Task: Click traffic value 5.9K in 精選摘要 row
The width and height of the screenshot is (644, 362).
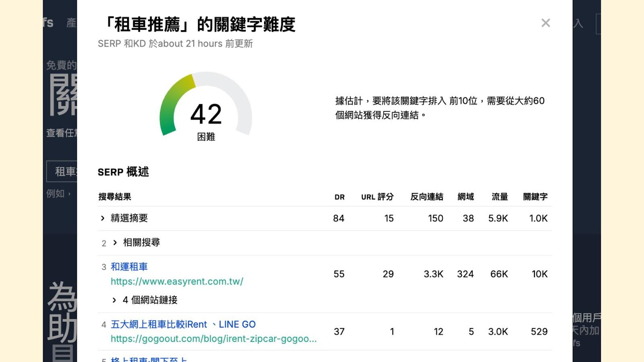Action: (498, 218)
